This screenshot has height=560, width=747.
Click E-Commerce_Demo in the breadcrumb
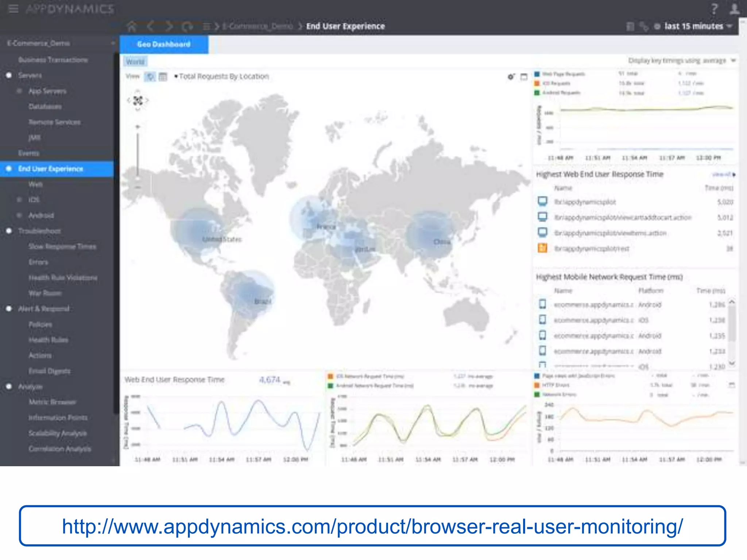[x=258, y=26]
